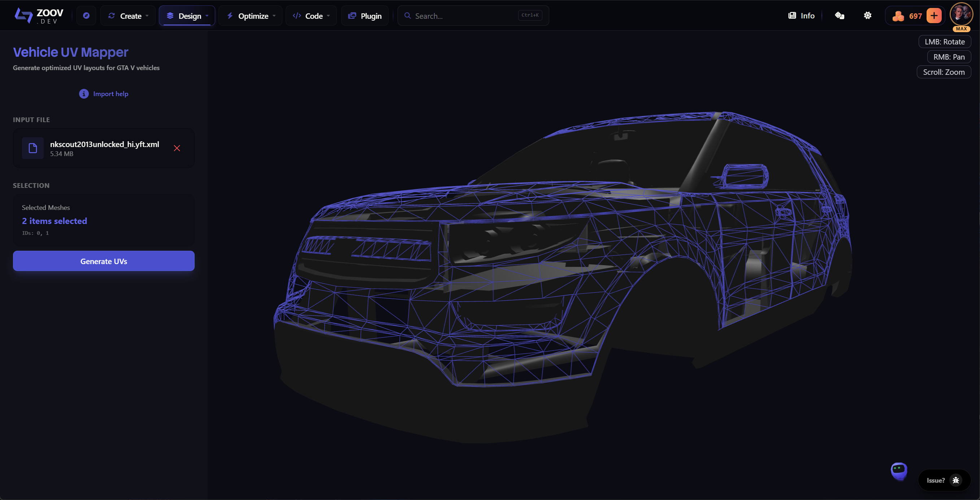
Task: Click the LMB: Rotate control badge
Action: tap(945, 42)
